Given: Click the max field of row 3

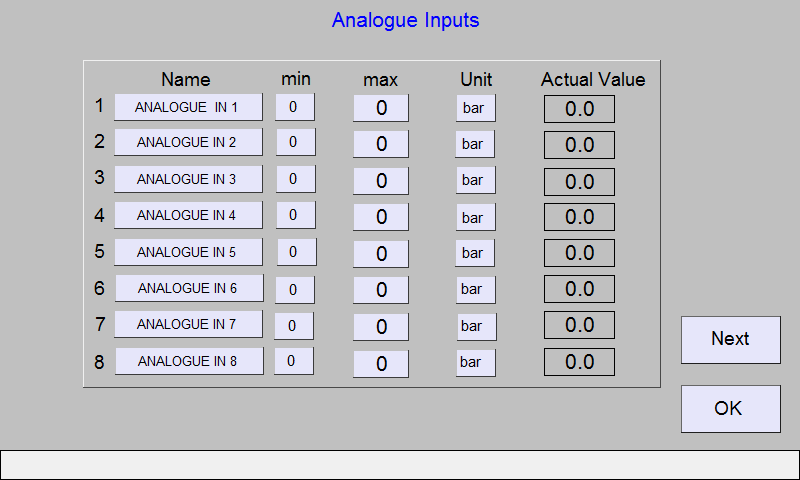Looking at the screenshot, I should tap(381, 181).
